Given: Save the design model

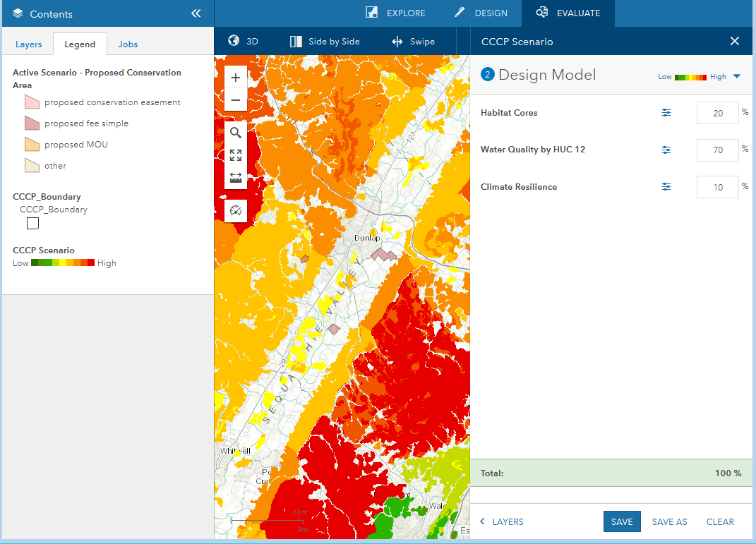Looking at the screenshot, I should click(622, 522).
